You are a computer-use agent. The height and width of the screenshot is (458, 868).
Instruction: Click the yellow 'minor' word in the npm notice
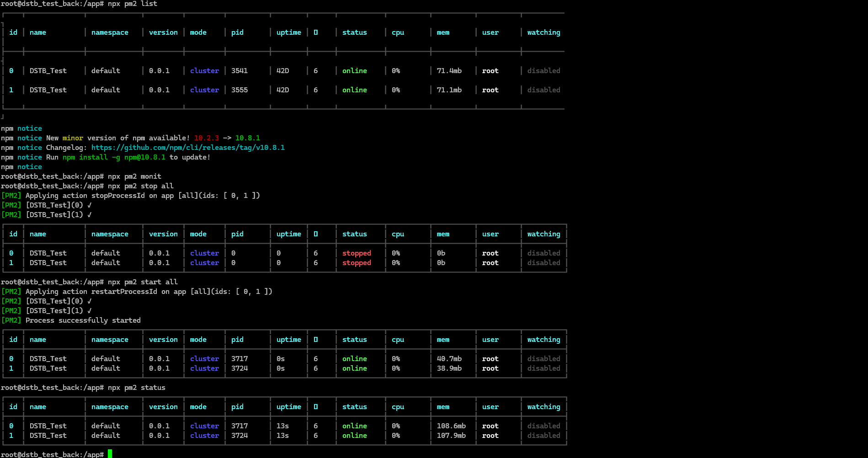[73, 138]
